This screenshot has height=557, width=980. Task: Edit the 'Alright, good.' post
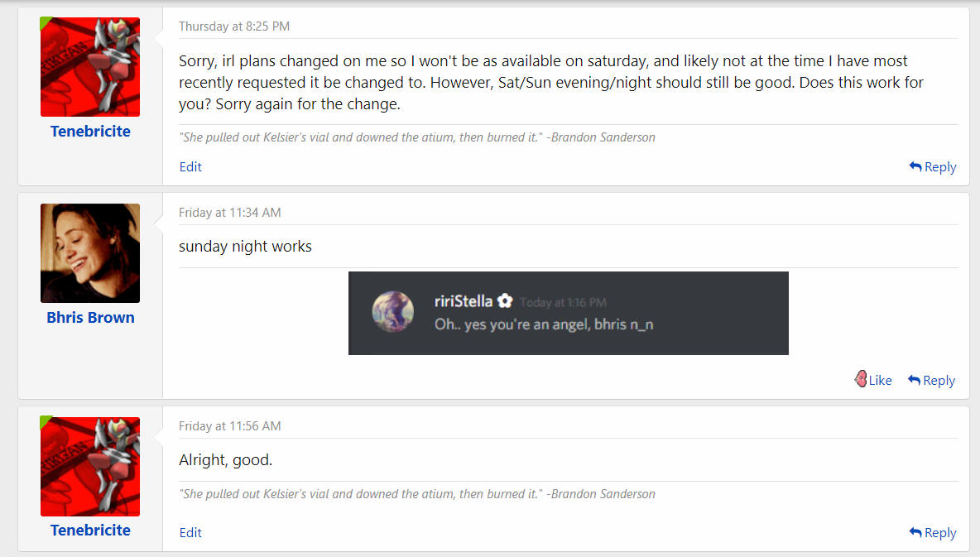click(190, 533)
